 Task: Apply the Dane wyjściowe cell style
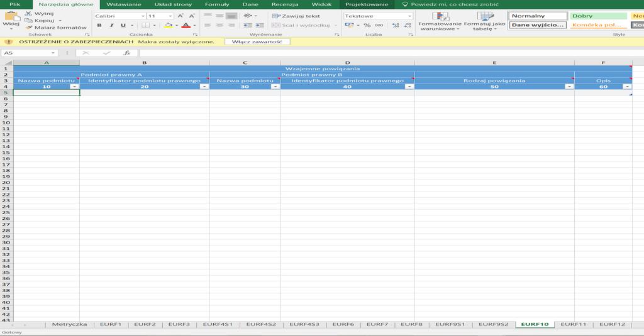click(538, 25)
